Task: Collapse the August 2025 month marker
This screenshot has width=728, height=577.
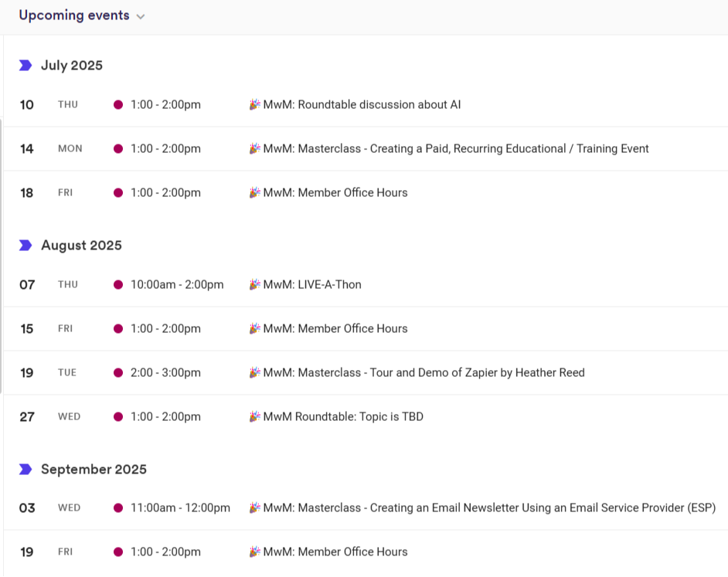Action: tap(26, 246)
